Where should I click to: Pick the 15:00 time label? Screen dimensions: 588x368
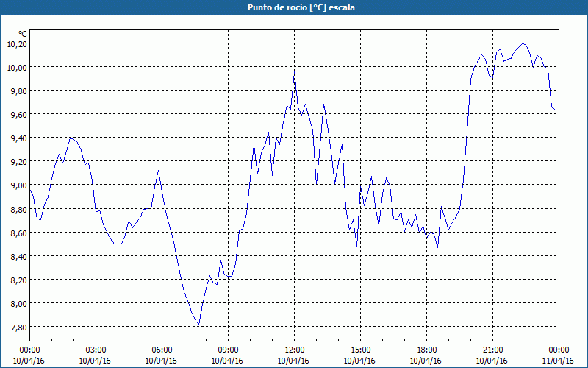pyautogui.click(x=360, y=350)
